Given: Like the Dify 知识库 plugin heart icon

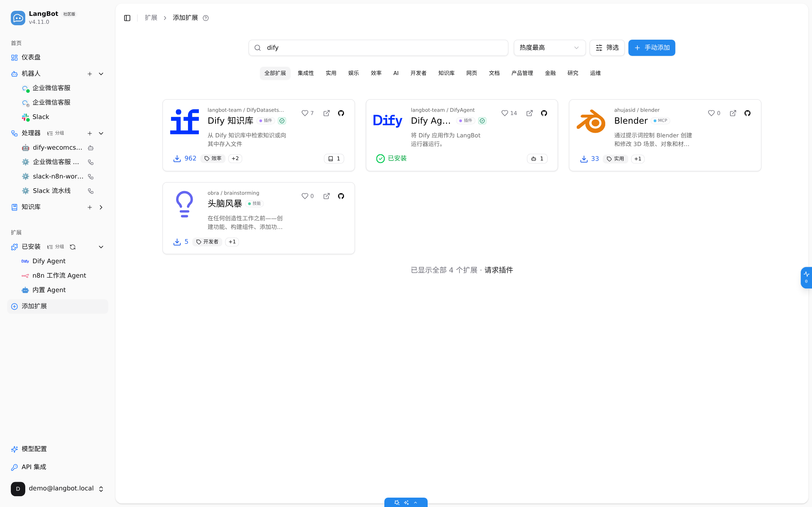Looking at the screenshot, I should (305, 113).
